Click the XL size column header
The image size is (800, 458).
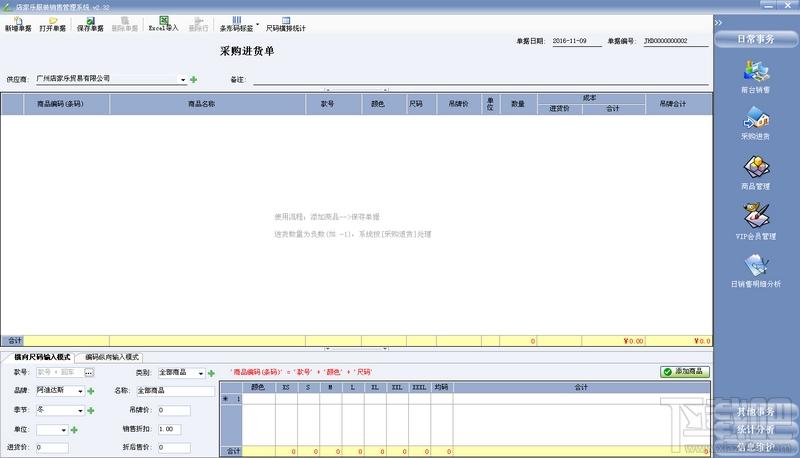[375, 388]
